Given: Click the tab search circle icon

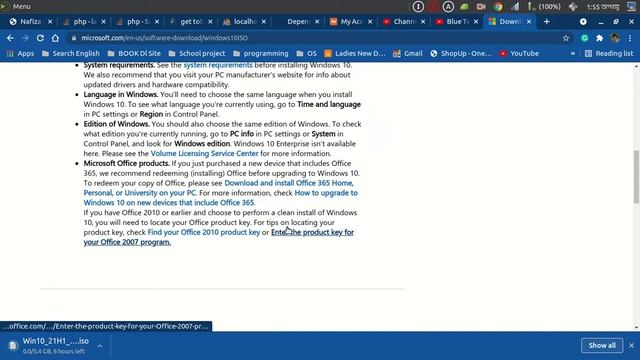Looking at the screenshot, I should click(x=583, y=22).
